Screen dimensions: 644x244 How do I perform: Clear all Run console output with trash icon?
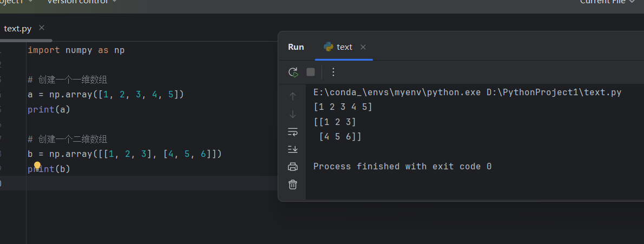(x=293, y=184)
